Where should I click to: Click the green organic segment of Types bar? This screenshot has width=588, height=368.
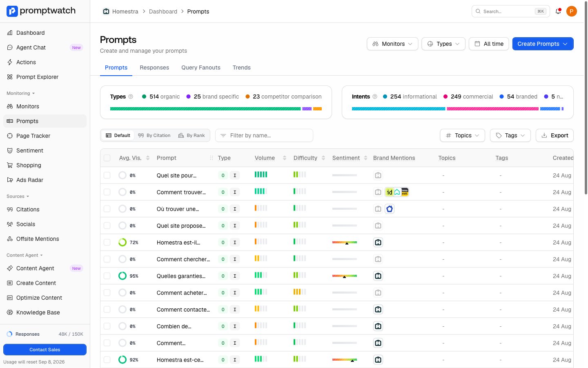click(205, 109)
